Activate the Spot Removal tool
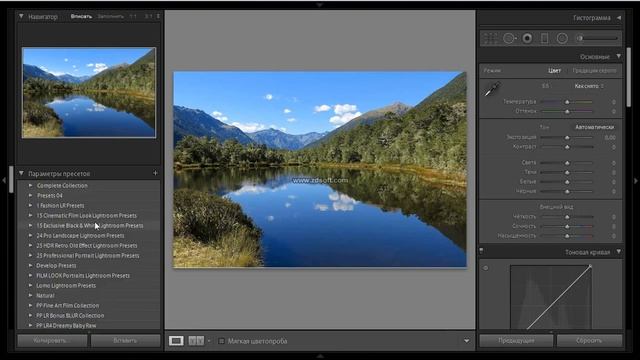This screenshot has width=640, height=360. [x=509, y=38]
